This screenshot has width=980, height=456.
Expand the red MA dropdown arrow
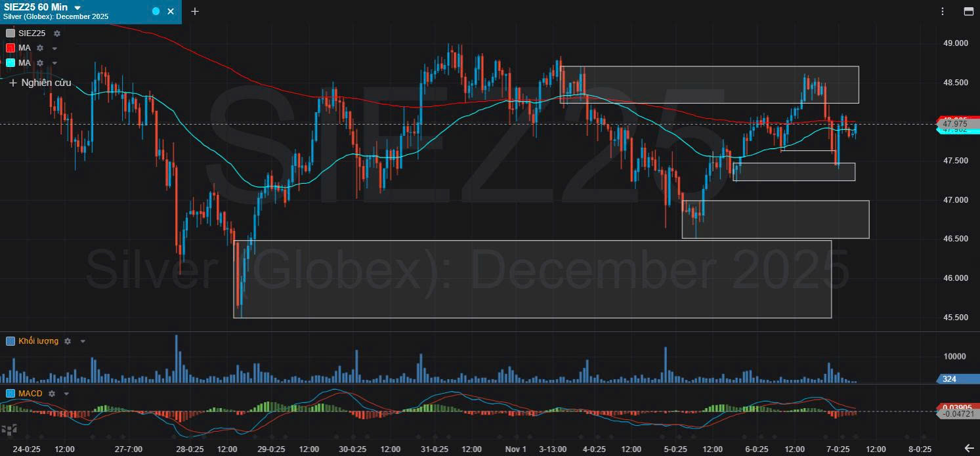point(54,49)
